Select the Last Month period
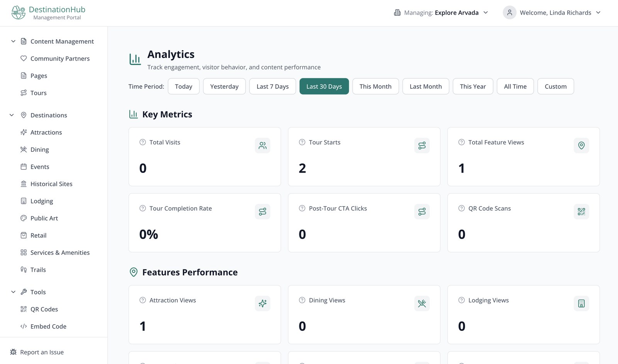This screenshot has width=618, height=364. (x=426, y=86)
